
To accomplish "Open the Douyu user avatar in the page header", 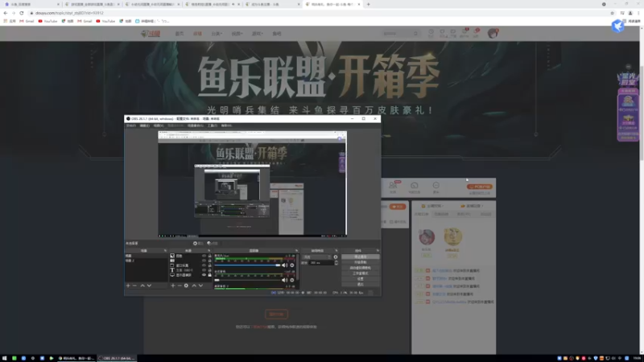I will (x=493, y=33).
